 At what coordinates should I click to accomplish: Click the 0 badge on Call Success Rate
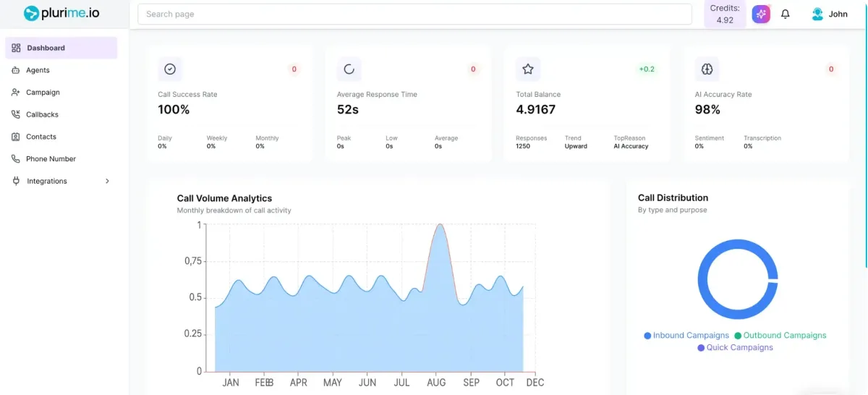tap(294, 69)
